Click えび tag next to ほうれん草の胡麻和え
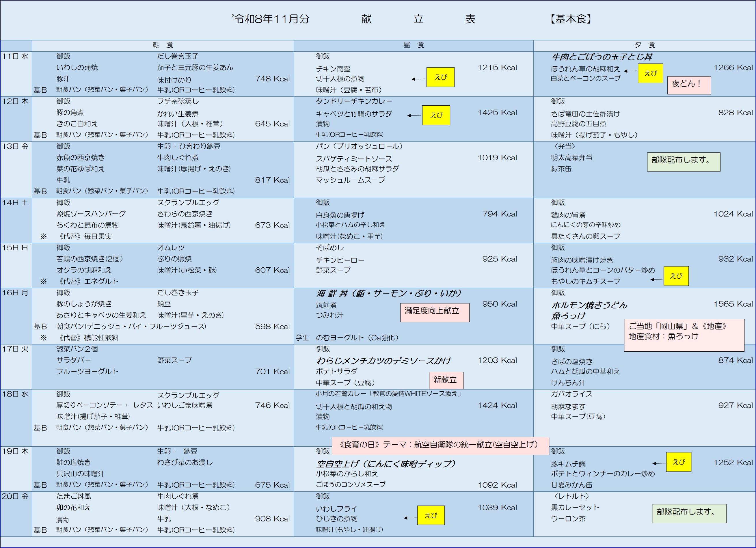Image resolution: width=756 pixels, height=548 pixels. 650,73
